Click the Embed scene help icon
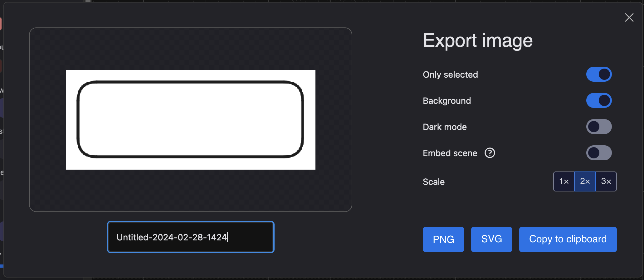The height and width of the screenshot is (280, 644). click(490, 153)
